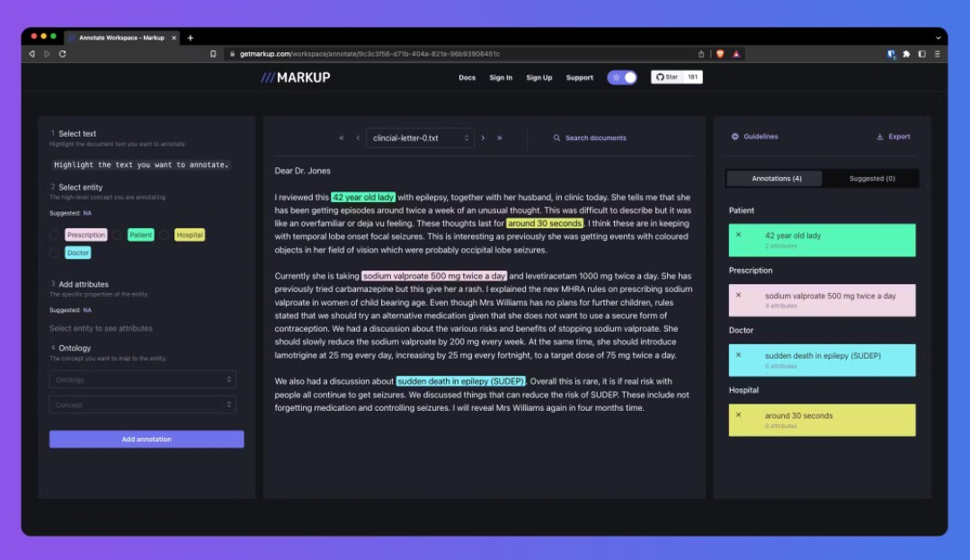Screen dimensions: 970x560
Task: Expand the Ontology dropdown
Action: click(142, 380)
